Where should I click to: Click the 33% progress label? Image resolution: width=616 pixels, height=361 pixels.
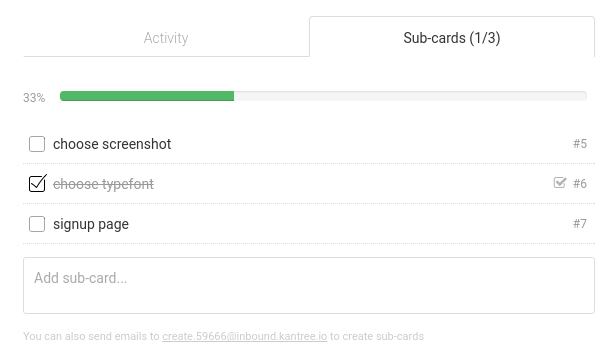click(34, 97)
